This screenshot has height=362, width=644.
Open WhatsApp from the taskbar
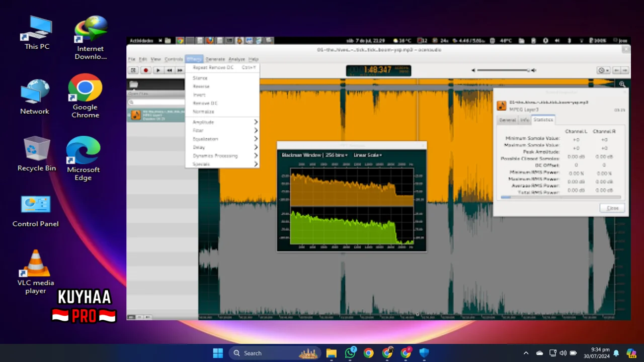click(350, 353)
